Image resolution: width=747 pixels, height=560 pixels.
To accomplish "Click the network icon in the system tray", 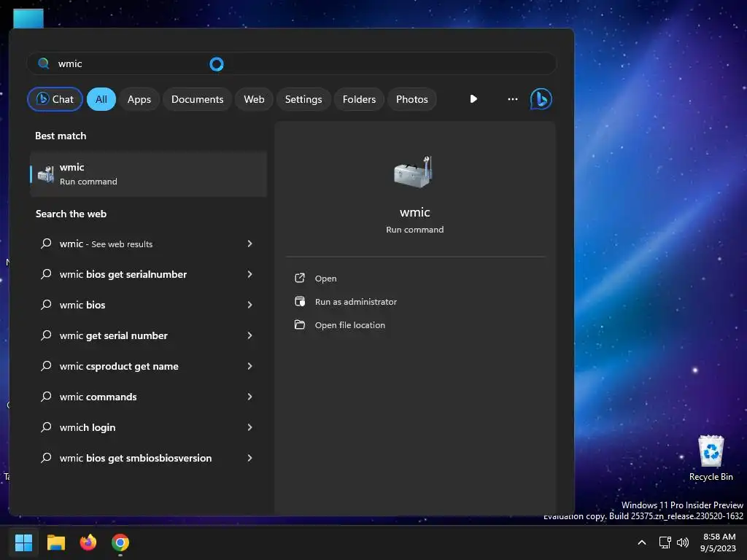I will pos(665,542).
